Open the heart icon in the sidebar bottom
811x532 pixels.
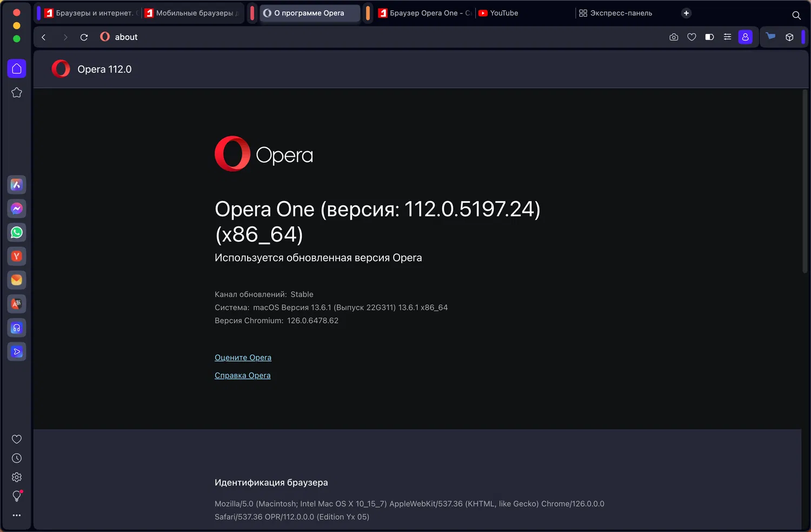click(x=17, y=439)
